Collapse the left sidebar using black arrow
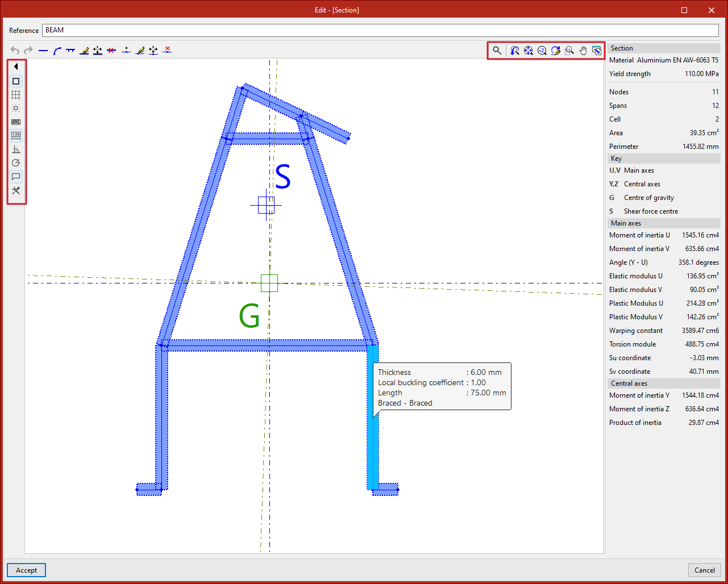728x584 pixels. (16, 66)
